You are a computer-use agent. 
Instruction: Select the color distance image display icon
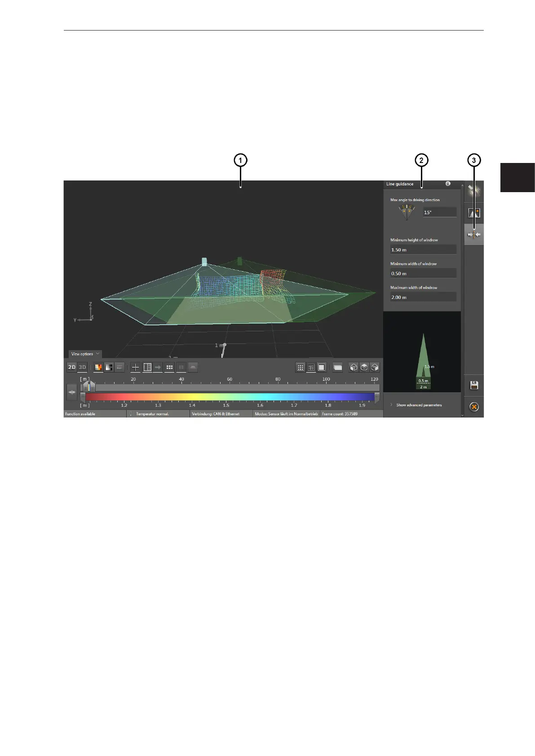(98, 367)
